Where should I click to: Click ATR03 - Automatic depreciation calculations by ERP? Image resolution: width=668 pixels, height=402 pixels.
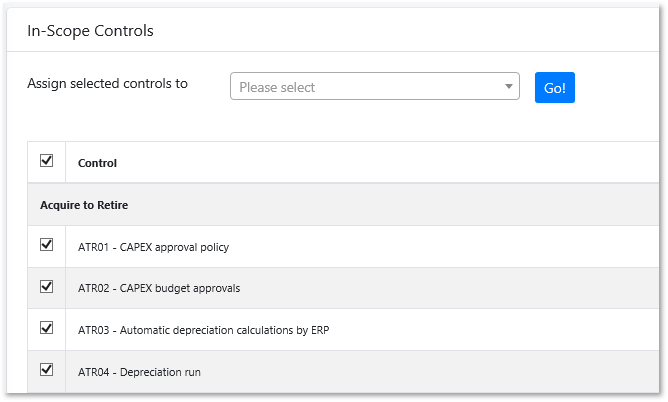pos(204,330)
